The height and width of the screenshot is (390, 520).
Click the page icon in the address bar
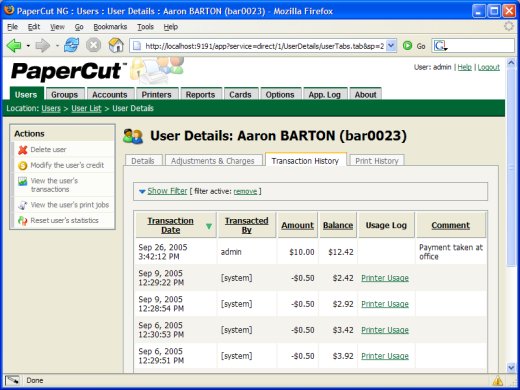pos(137,46)
